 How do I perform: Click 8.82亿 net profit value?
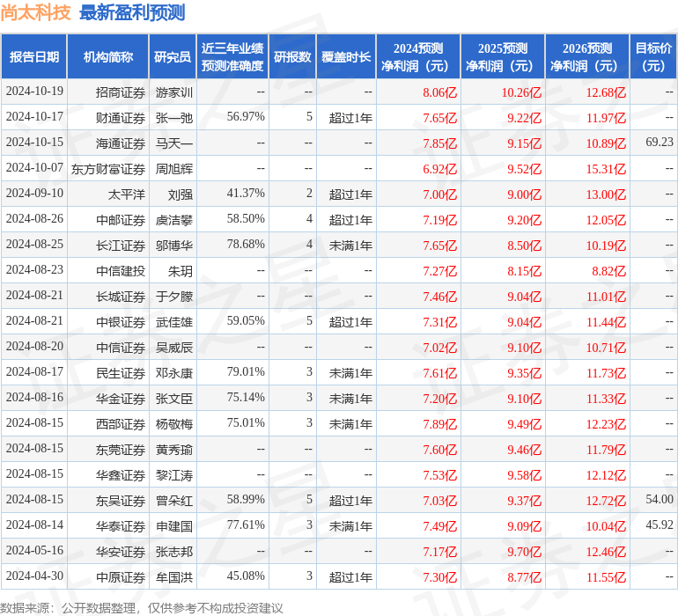tap(608, 271)
